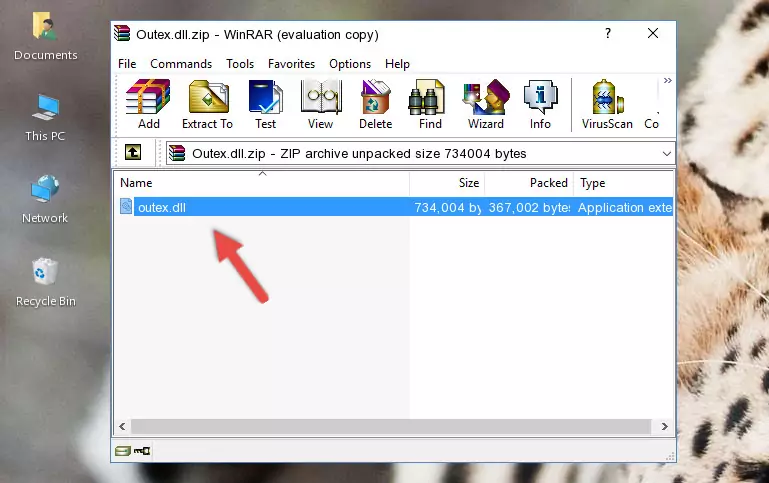Click the Delete toolbar icon
This screenshot has height=483, width=769.
pyautogui.click(x=376, y=104)
